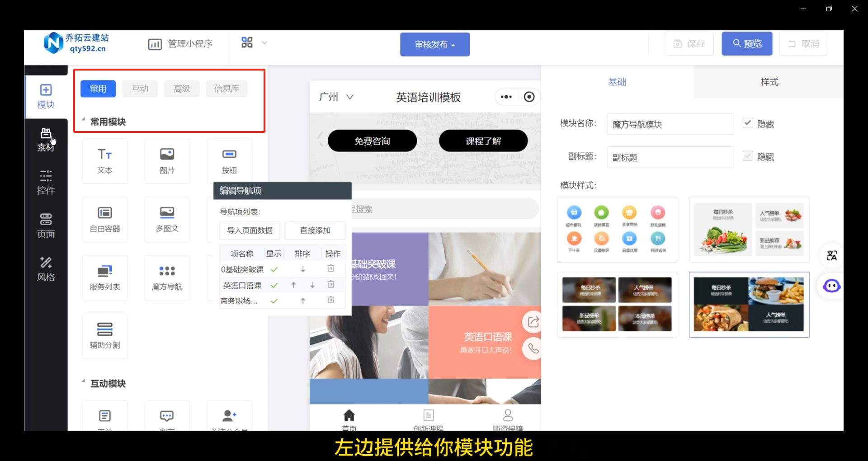Delete the 0基础突破课 navigation item
The height and width of the screenshot is (461, 868).
[x=330, y=268]
